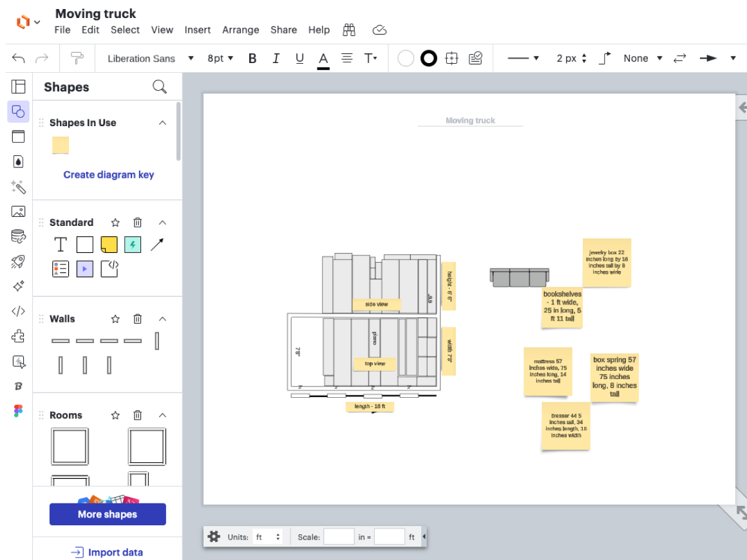Pin the Standard library with star
Viewport: 747px width, 560px height.
(x=115, y=222)
